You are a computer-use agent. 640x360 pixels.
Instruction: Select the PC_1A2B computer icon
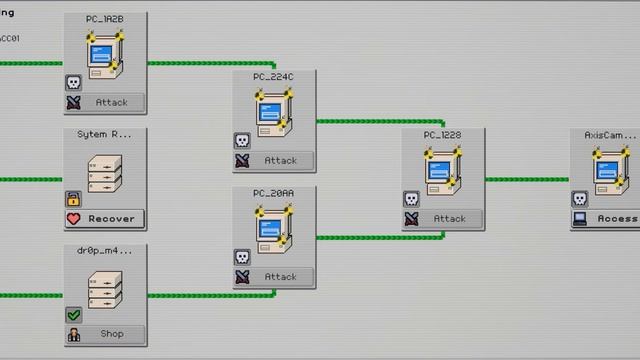tap(105, 55)
